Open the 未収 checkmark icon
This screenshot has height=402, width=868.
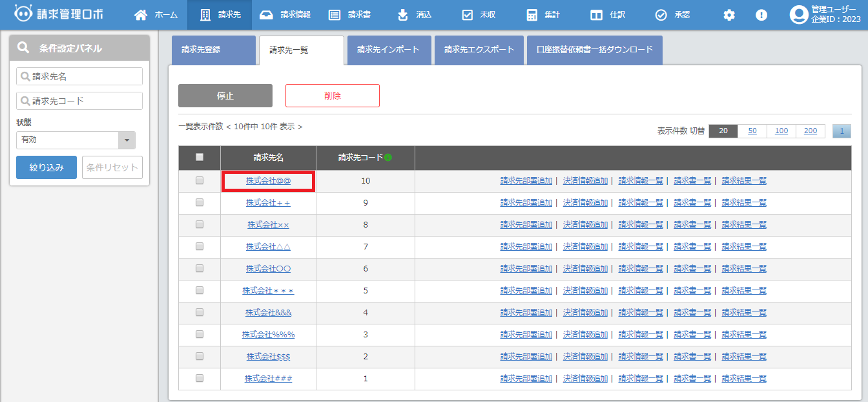tap(467, 15)
